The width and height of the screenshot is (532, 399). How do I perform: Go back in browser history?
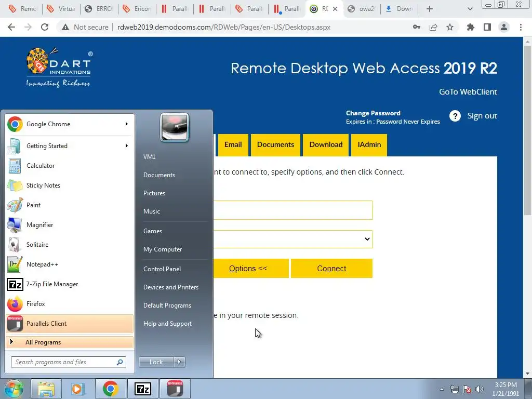coord(11,27)
